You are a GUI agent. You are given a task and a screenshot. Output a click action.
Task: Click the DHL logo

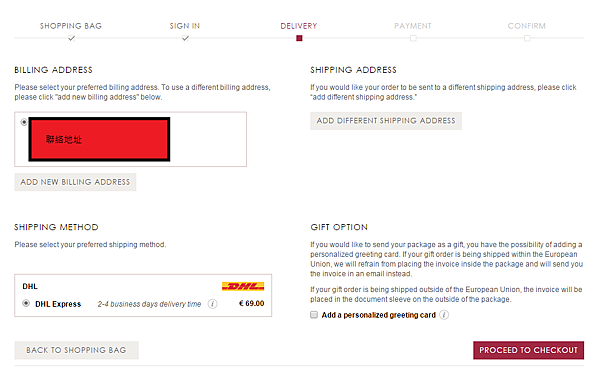tap(243, 286)
